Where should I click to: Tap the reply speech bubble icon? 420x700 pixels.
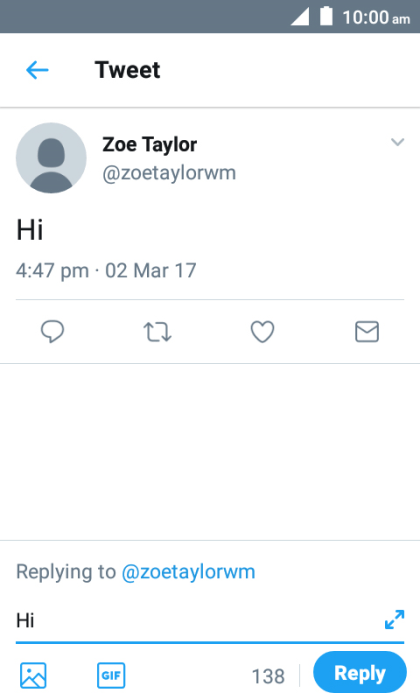53,332
